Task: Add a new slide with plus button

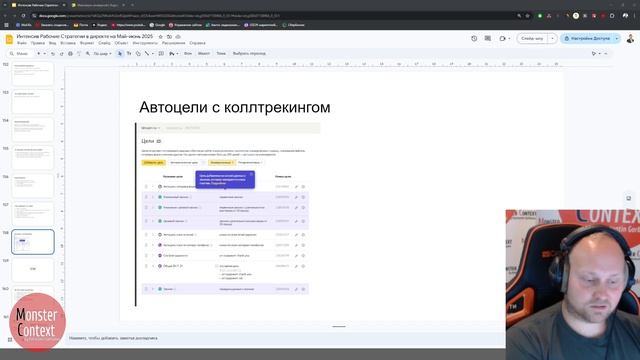Action: [39, 53]
